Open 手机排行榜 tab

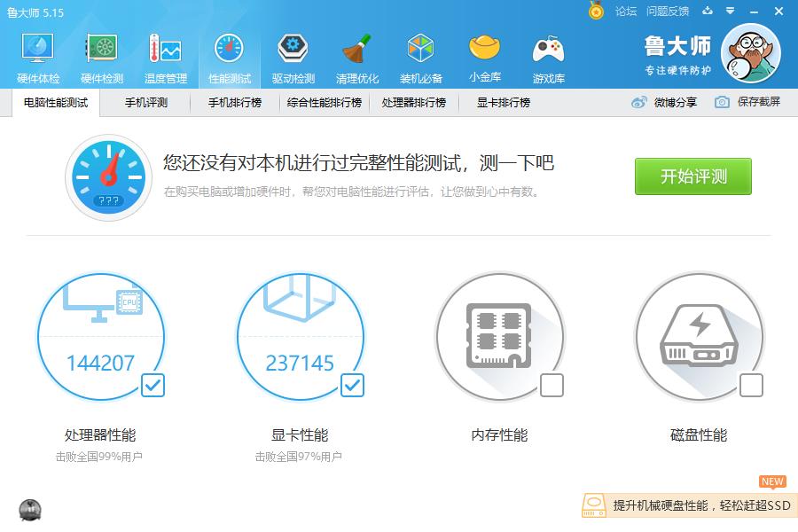click(235, 103)
